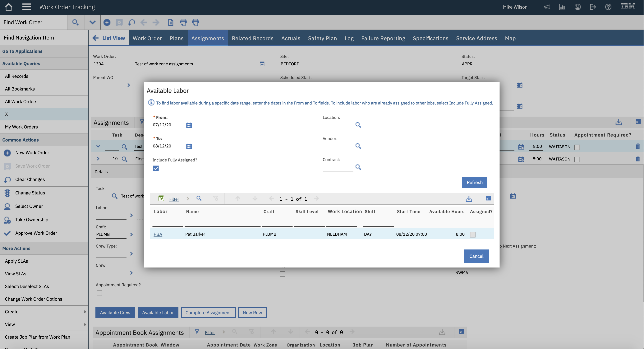644x349 pixels.
Task: Open the search toolbar dropdown arrow
Action: pos(92,22)
